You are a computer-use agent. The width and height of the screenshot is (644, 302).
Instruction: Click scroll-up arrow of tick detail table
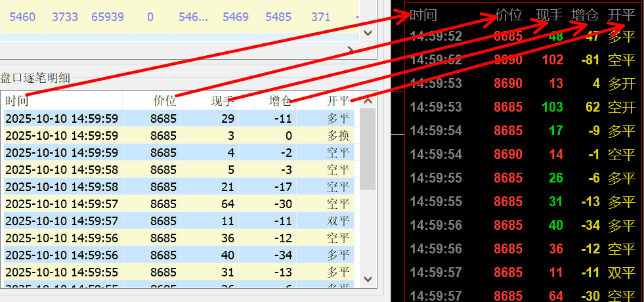coord(368,101)
